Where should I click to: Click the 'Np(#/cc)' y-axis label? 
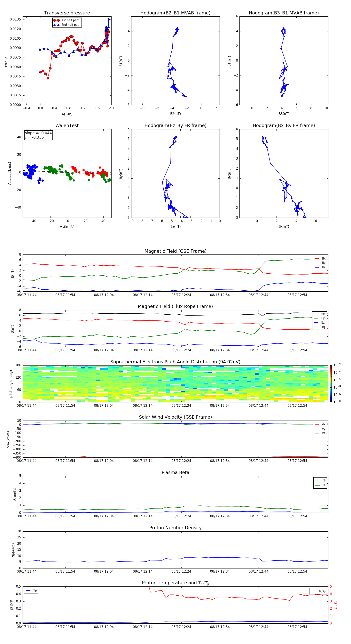pos(13,550)
